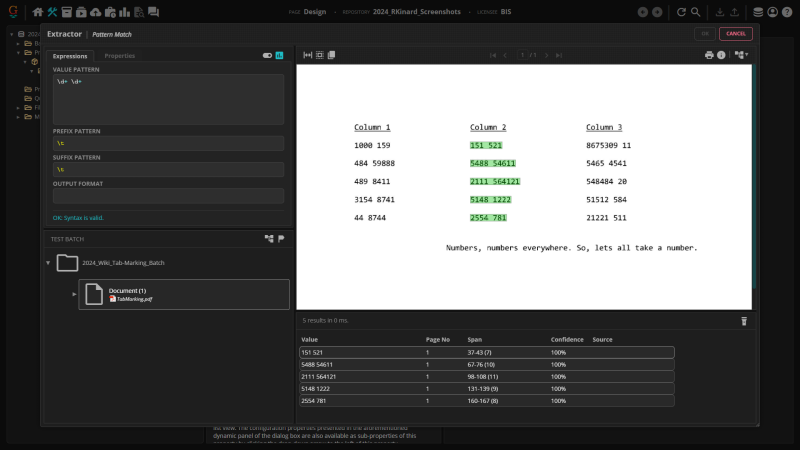Viewport: 800px width, 450px height.
Task: Open the node tree dropdown in viewer toolbar
Action: point(741,55)
